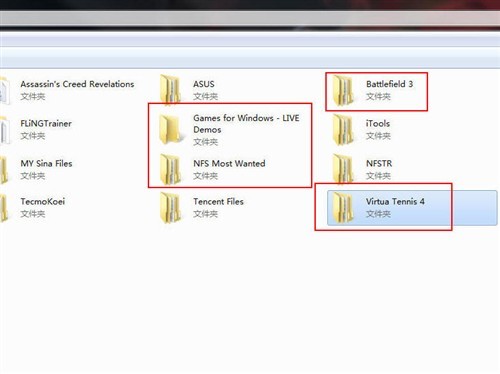Screen dimensions: 500x374
Task: Select the NFSTR folder icon
Action: click(x=343, y=169)
